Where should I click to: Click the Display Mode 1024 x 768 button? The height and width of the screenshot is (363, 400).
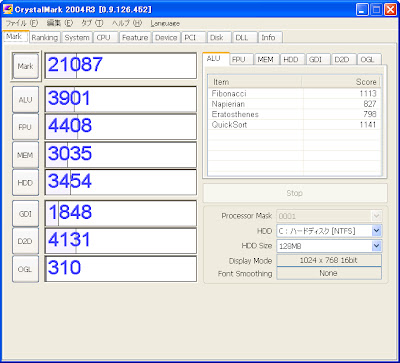329,260
